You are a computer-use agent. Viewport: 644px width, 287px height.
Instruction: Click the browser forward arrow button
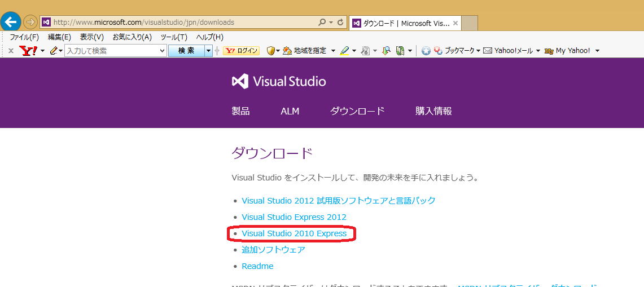pos(30,22)
